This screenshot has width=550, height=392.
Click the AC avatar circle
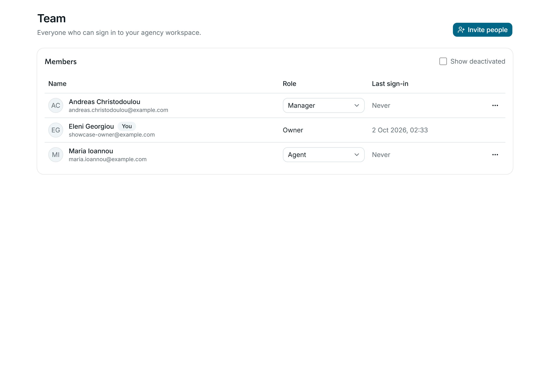click(56, 105)
